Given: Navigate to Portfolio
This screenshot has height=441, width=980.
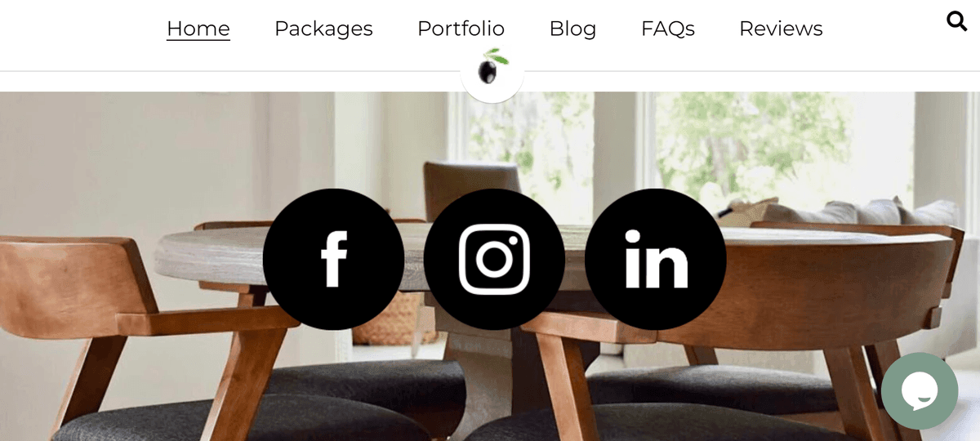Looking at the screenshot, I should click(461, 29).
